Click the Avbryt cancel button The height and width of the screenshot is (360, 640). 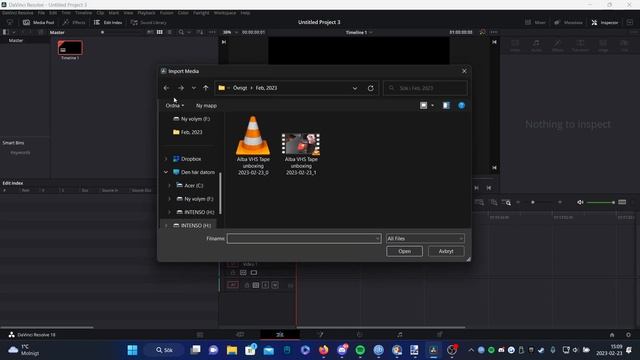pos(446,251)
